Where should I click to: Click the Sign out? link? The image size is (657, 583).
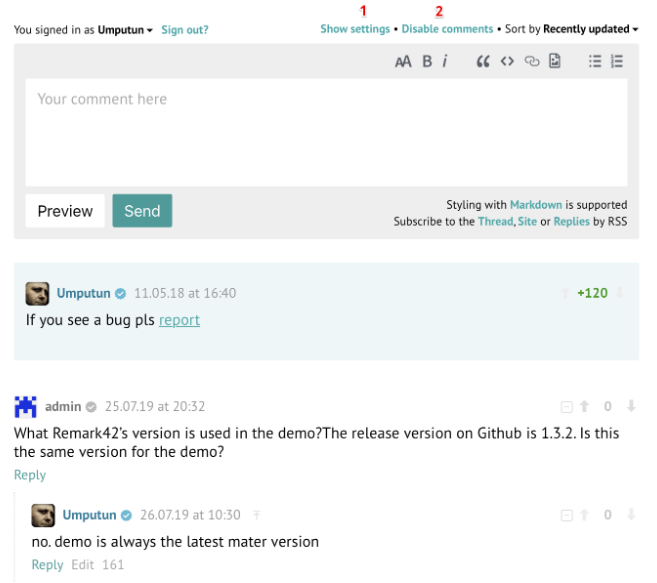[x=185, y=30]
